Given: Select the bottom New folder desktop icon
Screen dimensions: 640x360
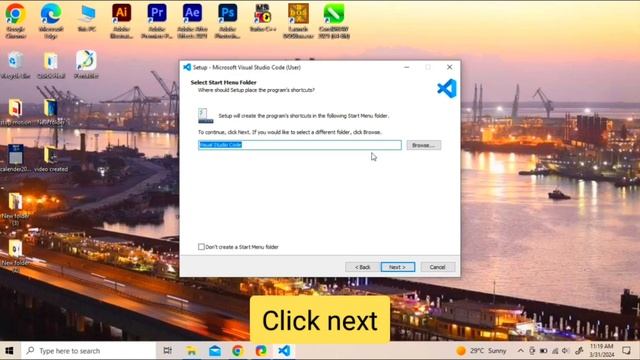Looking at the screenshot, I should coord(15,255).
